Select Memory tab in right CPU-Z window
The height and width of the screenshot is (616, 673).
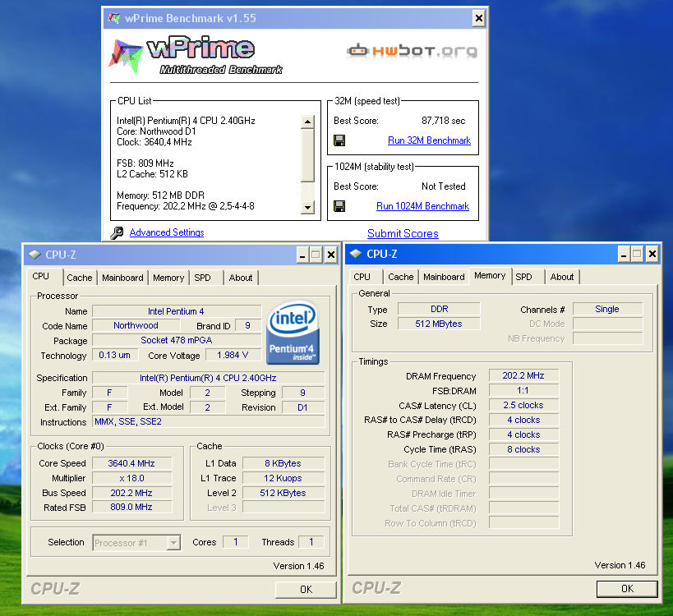tap(490, 275)
